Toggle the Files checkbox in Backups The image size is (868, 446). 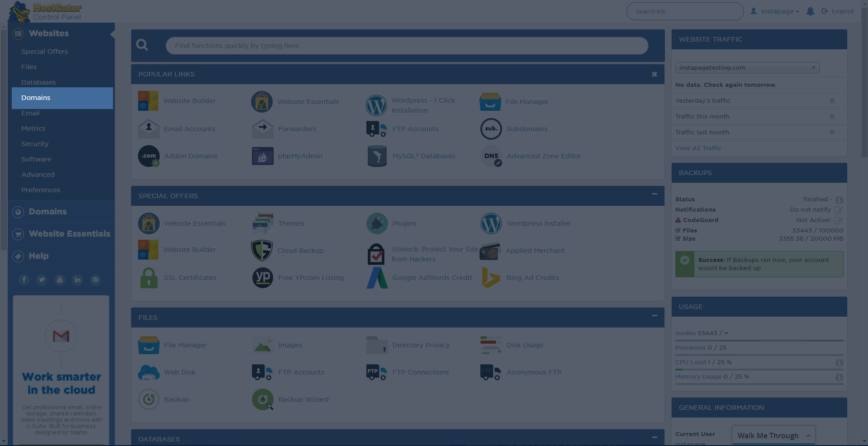(678, 230)
